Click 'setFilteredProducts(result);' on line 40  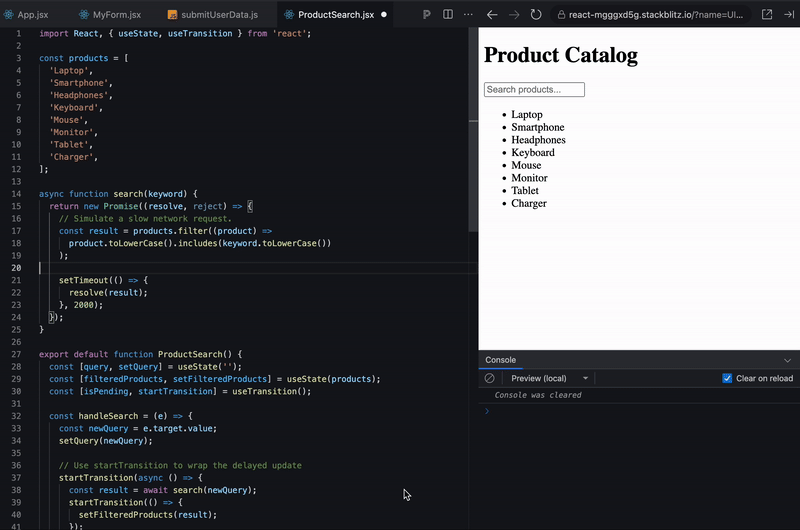[148, 515]
